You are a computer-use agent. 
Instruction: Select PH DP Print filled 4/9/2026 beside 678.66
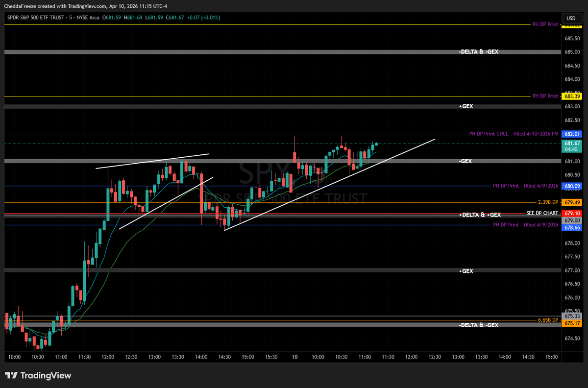tap(526, 225)
